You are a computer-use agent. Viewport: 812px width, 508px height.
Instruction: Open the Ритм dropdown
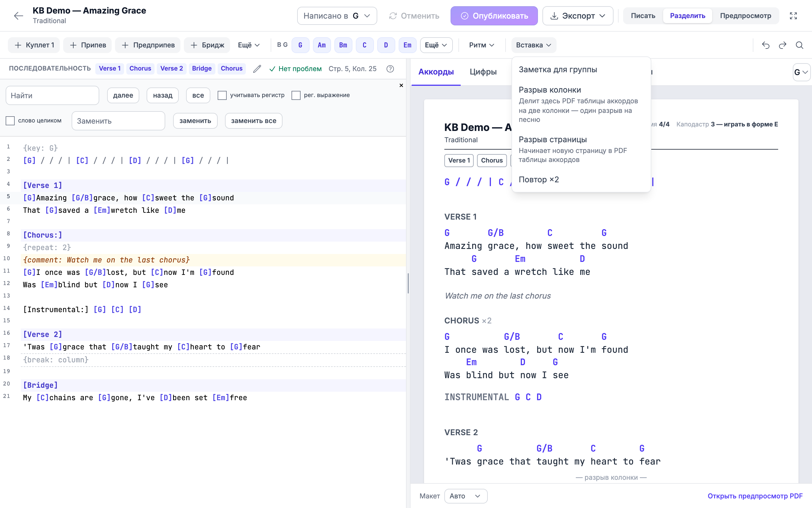[x=482, y=45]
